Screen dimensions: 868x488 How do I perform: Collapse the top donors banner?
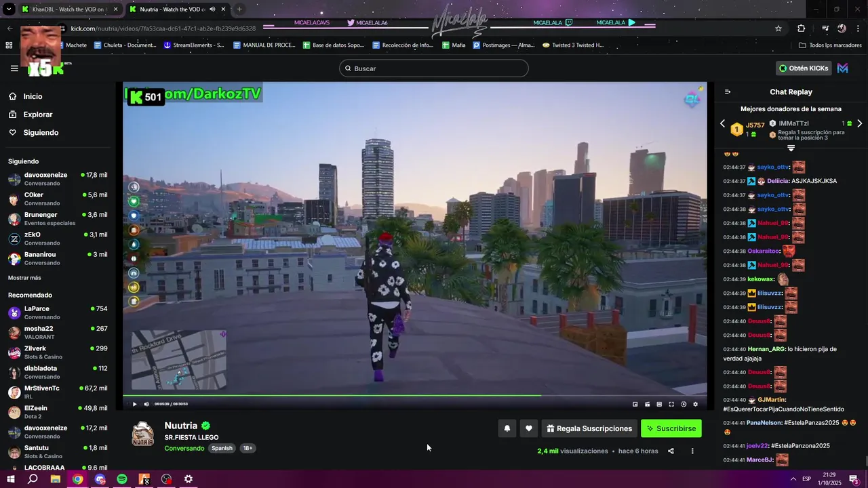pyautogui.click(x=791, y=147)
